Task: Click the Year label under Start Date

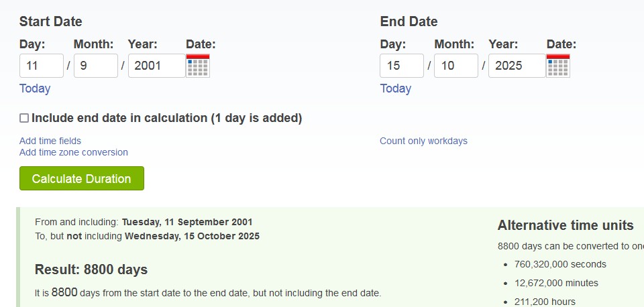Action: (x=142, y=44)
